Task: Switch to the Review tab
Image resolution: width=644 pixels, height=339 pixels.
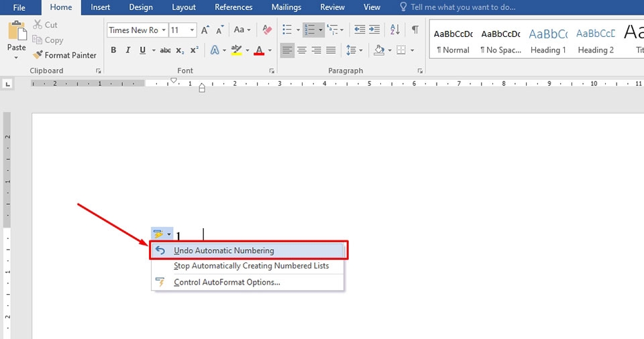Action: coord(332,7)
